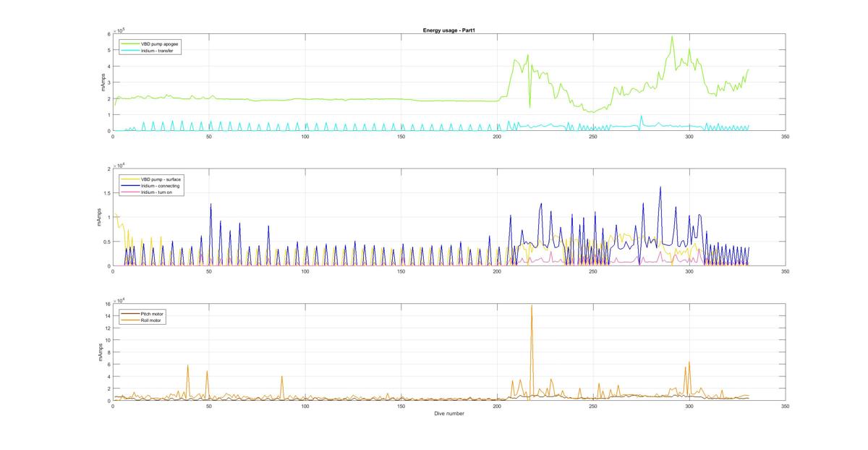
Task: Click the cyan line sample for Iridium - transfer
Action: (x=130, y=51)
